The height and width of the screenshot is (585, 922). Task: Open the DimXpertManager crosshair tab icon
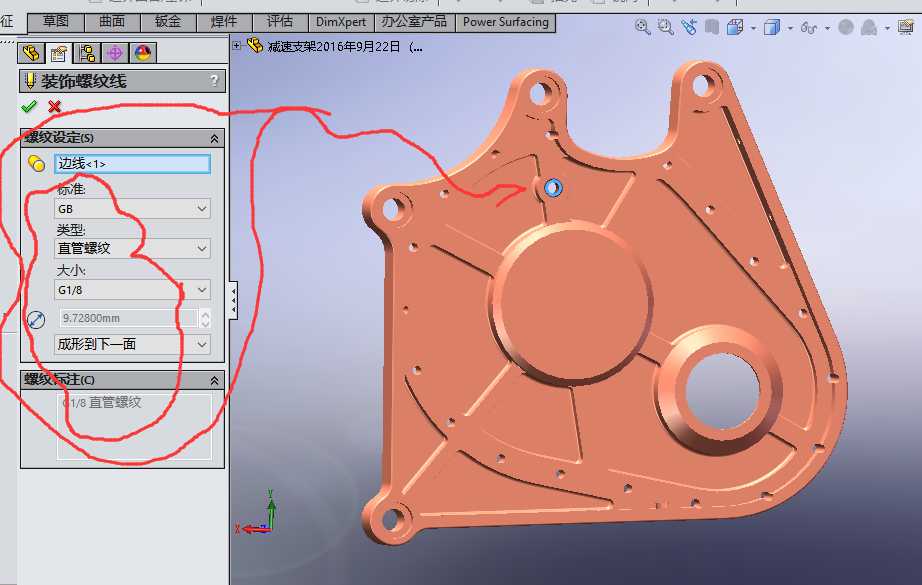(x=115, y=53)
